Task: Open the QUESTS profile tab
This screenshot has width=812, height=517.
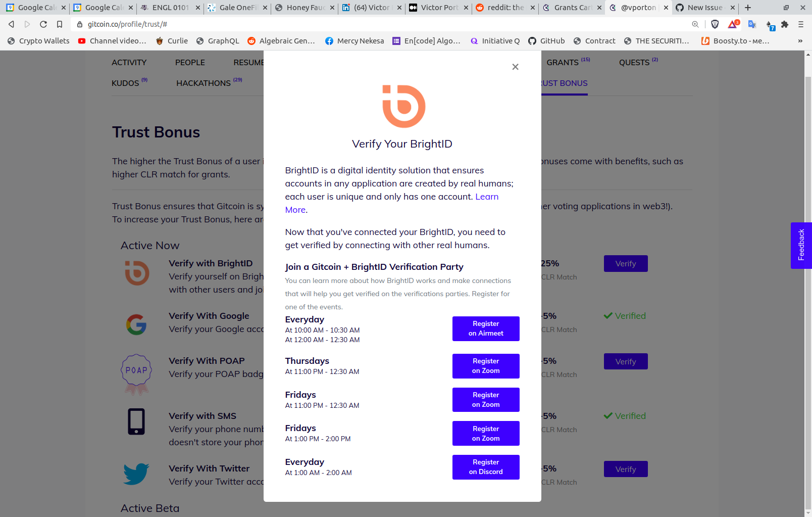Action: tap(638, 62)
